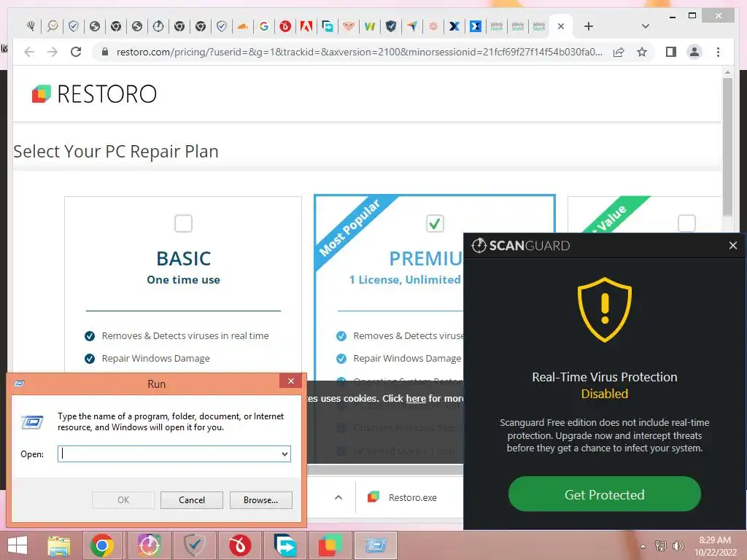Click the restoro.com address bar
Image resolution: width=747 pixels, height=560 pixels.
(x=359, y=52)
